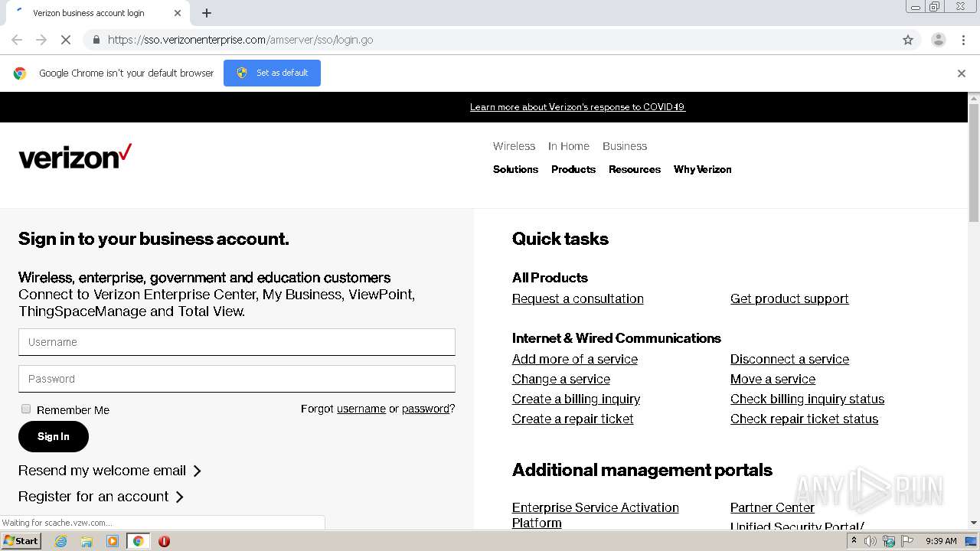The image size is (980, 551).
Task: Open a new browser tab
Action: (x=207, y=13)
